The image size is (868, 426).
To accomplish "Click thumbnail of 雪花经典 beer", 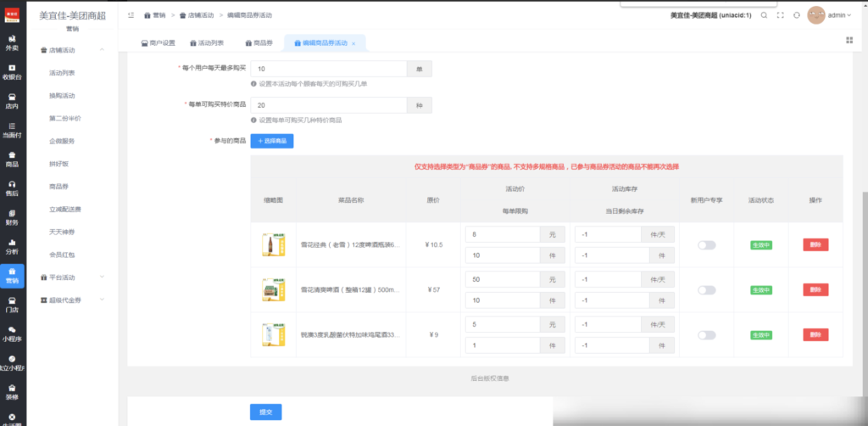I will pos(274,245).
